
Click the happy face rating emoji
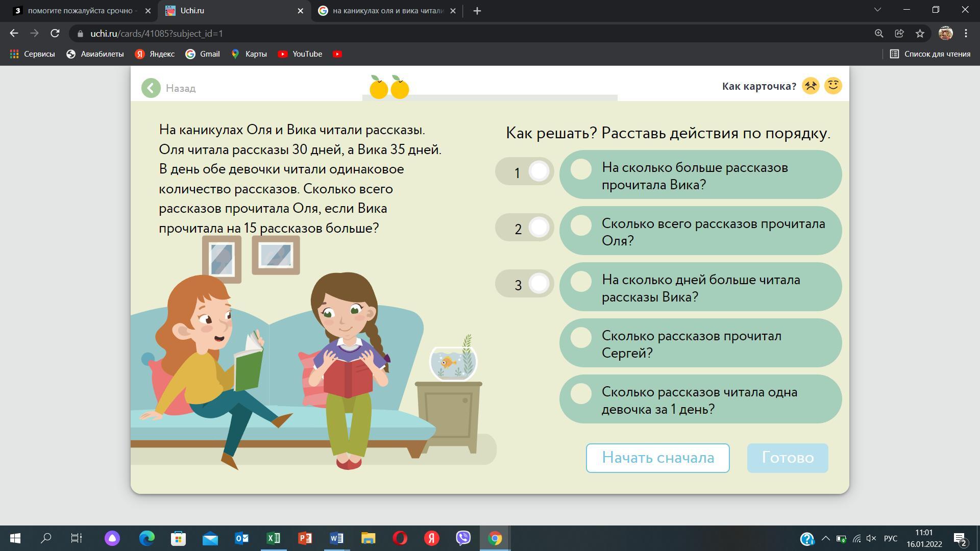(833, 86)
